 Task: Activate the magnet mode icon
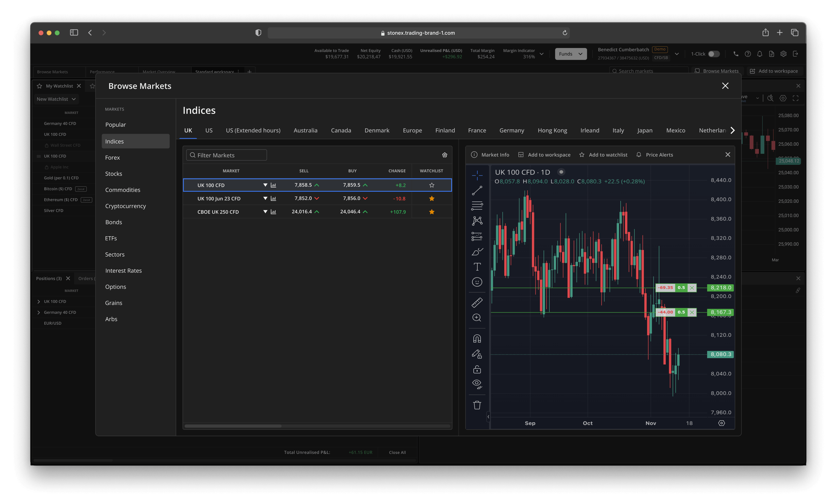pos(477,339)
